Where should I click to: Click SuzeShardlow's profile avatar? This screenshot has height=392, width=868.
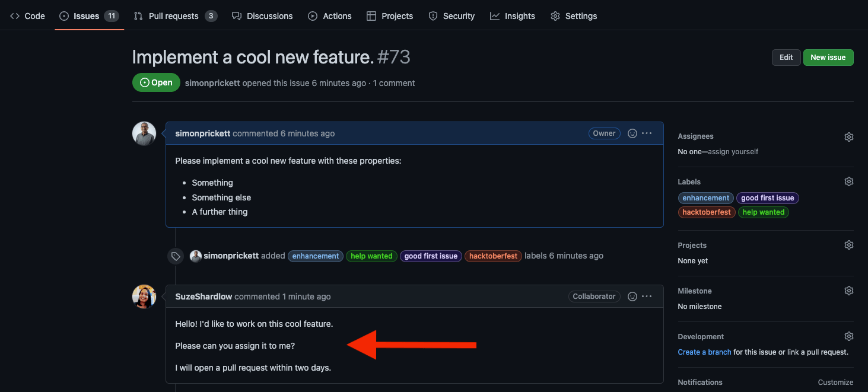click(144, 297)
